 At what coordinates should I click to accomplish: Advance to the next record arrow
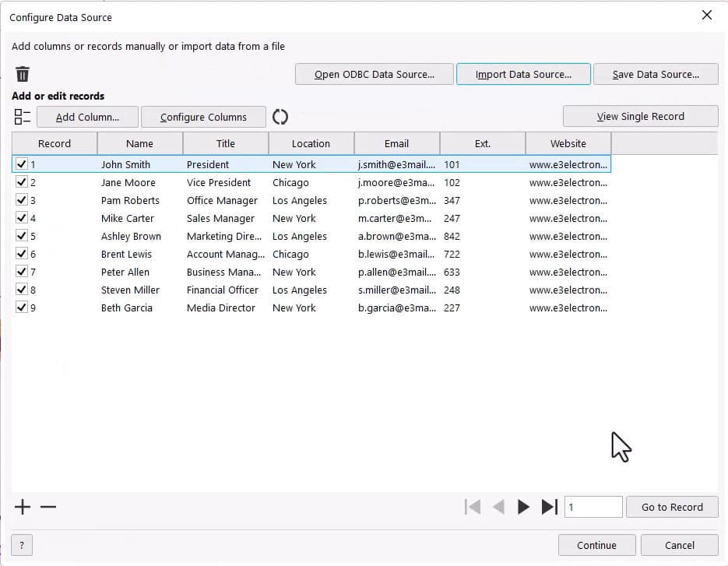(523, 506)
